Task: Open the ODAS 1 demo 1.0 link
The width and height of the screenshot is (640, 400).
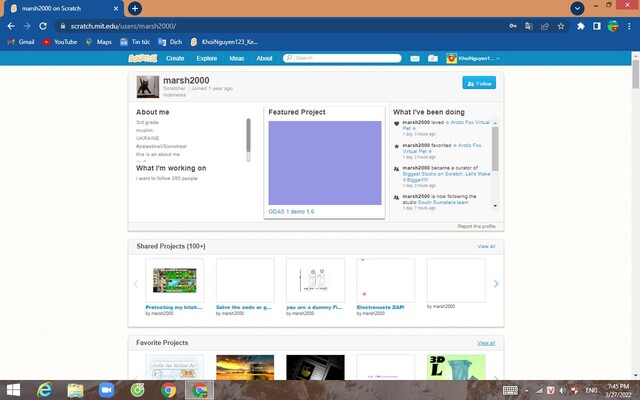Action: [291, 211]
